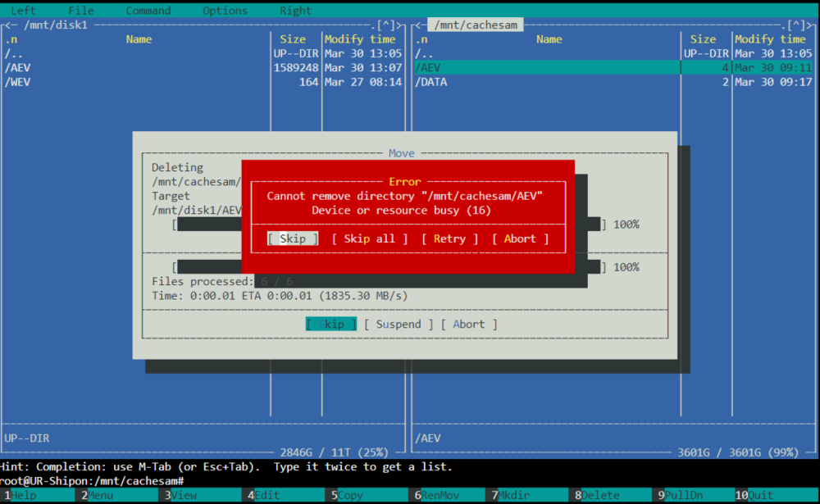
Task: Open the Right menu
Action: click(295, 11)
